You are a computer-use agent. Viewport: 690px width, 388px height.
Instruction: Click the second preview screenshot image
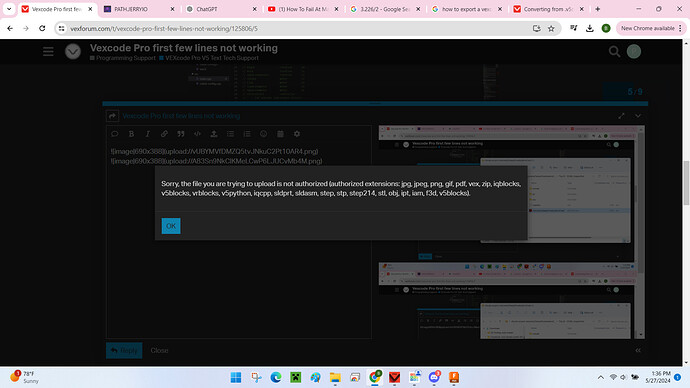(506, 301)
